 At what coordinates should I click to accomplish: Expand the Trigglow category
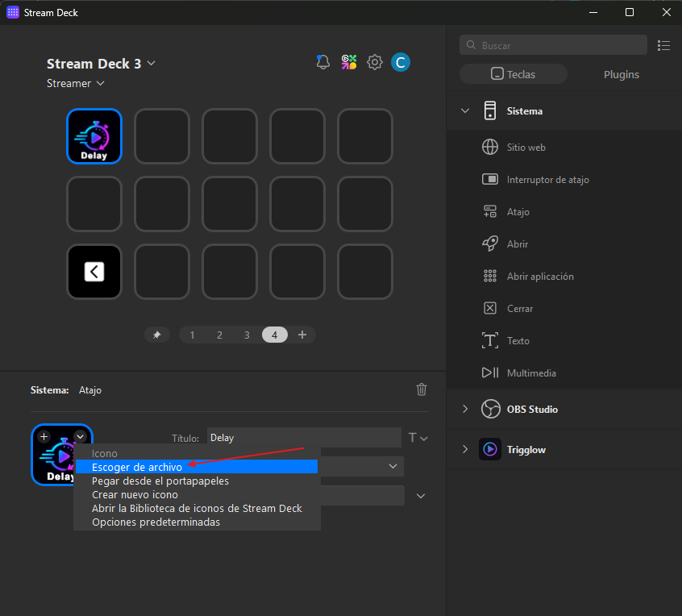[465, 449]
